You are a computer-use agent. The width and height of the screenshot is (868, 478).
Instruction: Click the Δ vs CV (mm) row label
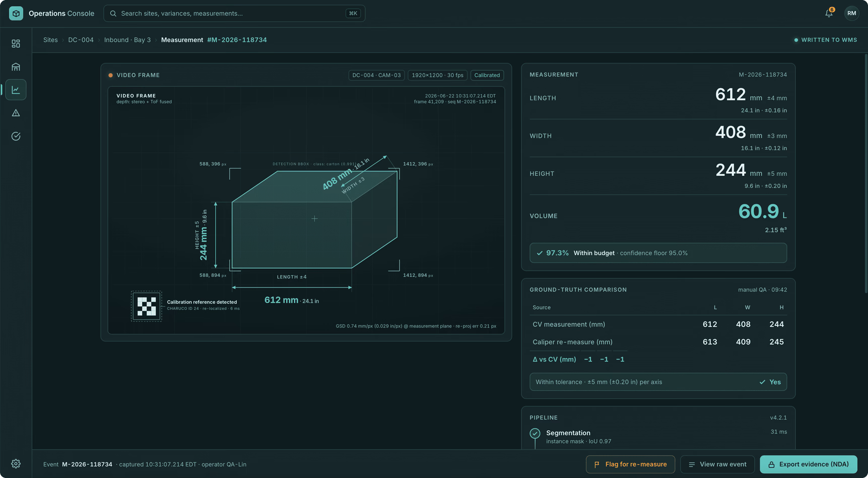pos(554,359)
